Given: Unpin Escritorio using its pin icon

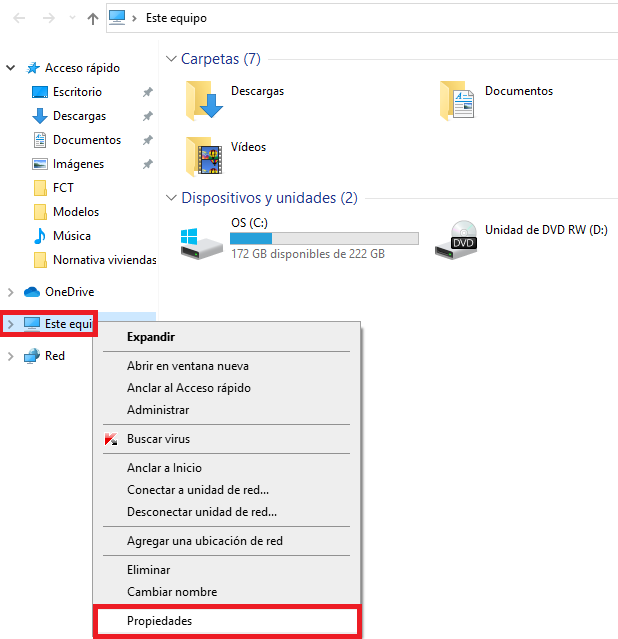Looking at the screenshot, I should pos(148,92).
